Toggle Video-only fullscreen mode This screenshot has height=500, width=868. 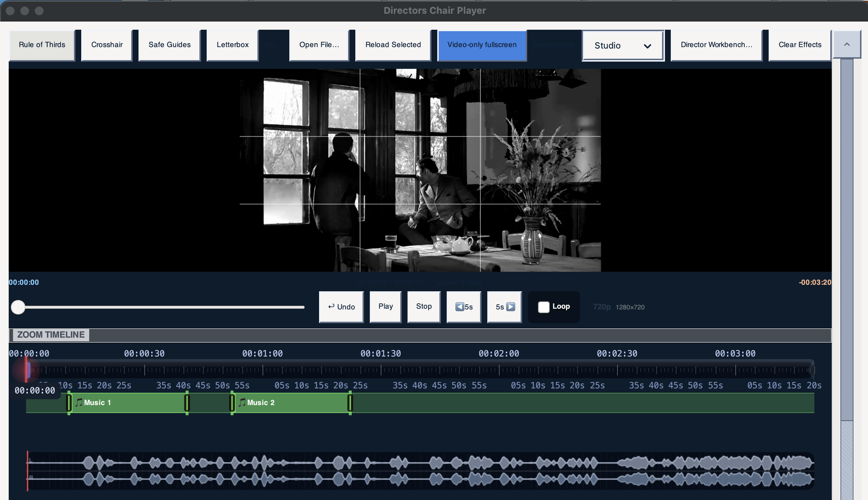(x=482, y=45)
